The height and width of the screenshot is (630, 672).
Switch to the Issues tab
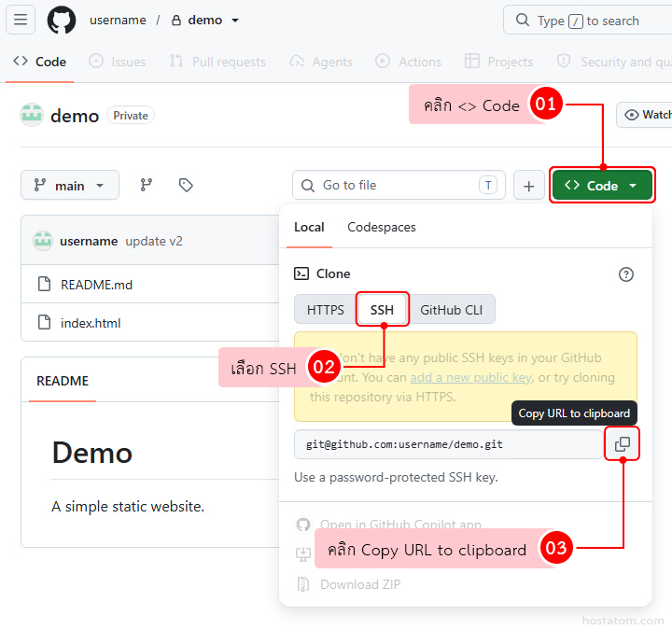118,62
